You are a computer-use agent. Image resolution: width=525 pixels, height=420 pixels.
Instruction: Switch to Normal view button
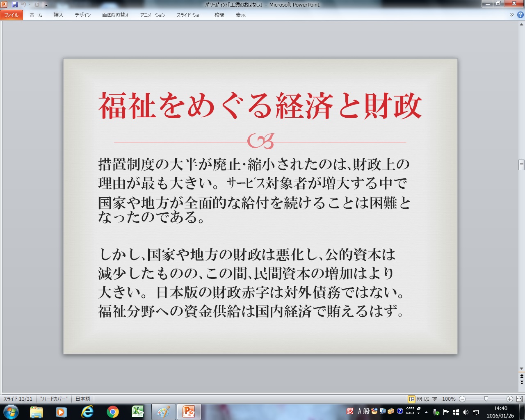pyautogui.click(x=411, y=399)
